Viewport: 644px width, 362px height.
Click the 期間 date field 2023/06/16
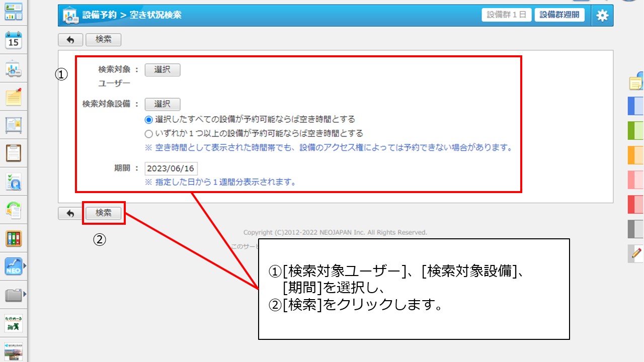tap(171, 168)
